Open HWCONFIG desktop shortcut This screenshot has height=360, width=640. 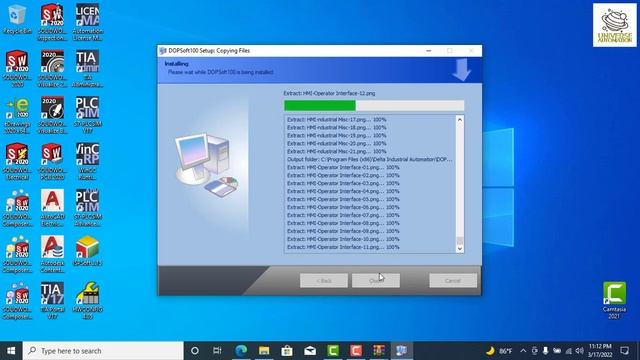(x=87, y=300)
